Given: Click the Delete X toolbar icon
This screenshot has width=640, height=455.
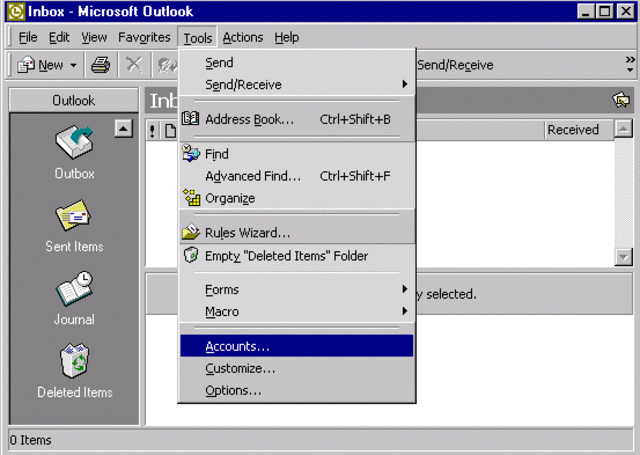Looking at the screenshot, I should [x=134, y=64].
